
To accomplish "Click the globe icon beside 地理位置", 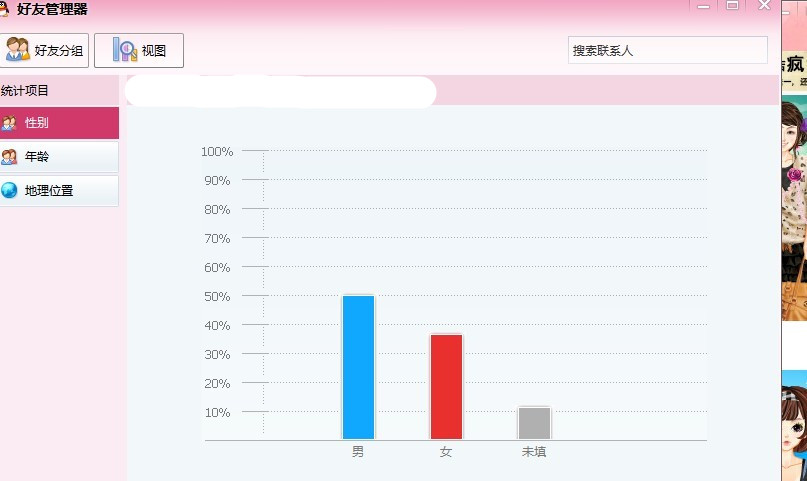I will pyautogui.click(x=9, y=191).
